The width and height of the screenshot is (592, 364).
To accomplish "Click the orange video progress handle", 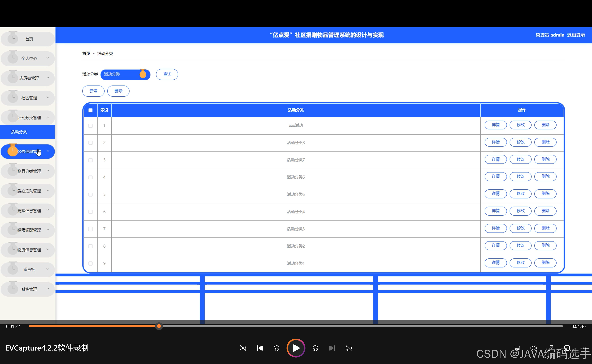I will 159,326.
